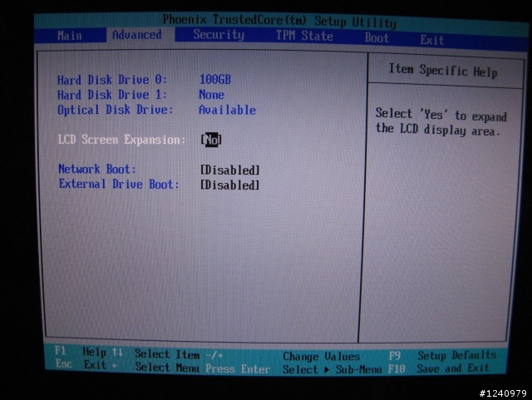Click the Change Values hint
The width and height of the screenshot is (532, 400).
click(322, 357)
